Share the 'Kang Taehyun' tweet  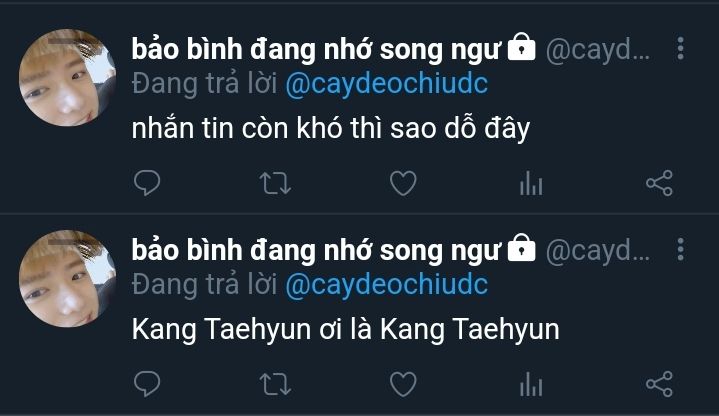click(x=659, y=383)
